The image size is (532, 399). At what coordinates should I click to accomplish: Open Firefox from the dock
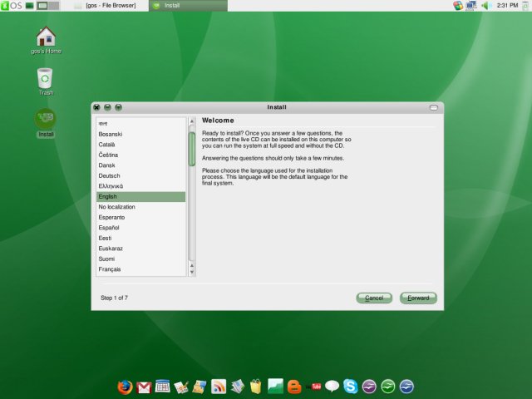(125, 387)
